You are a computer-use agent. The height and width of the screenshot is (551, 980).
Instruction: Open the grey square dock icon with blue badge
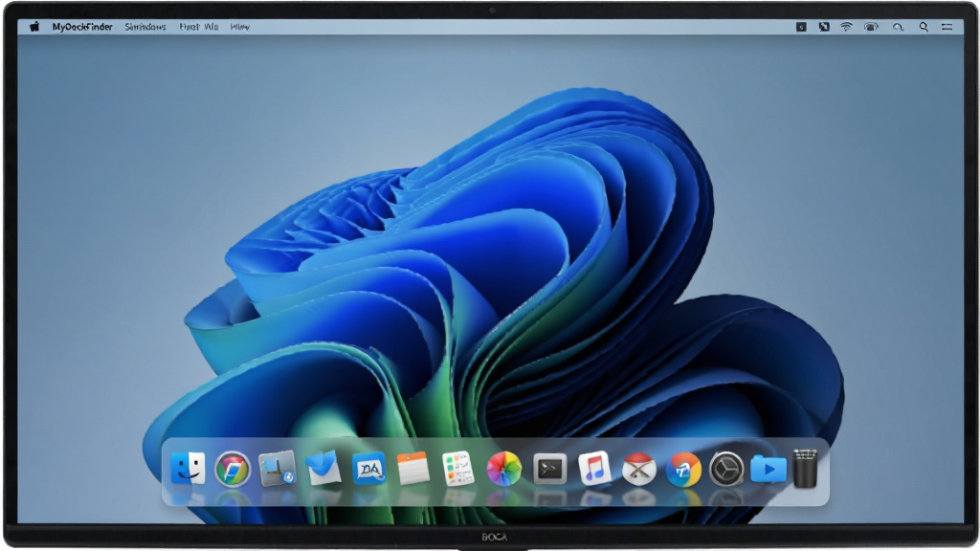coord(277,469)
